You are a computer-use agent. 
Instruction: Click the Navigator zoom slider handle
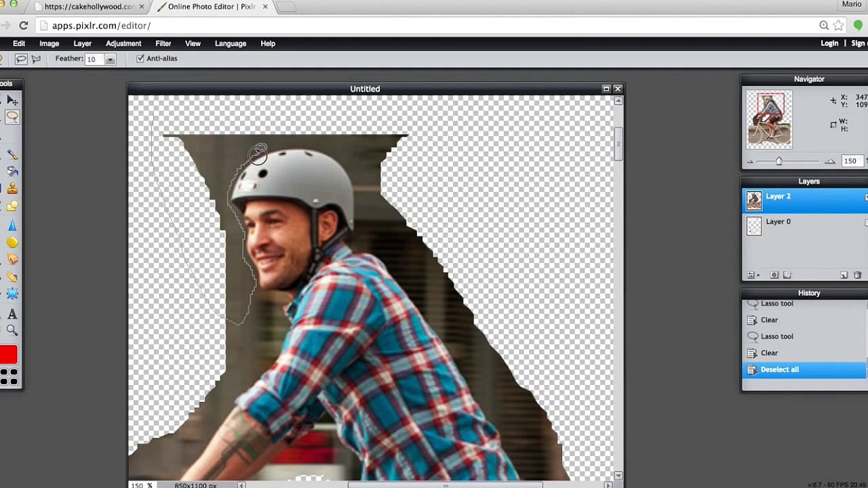tap(778, 161)
